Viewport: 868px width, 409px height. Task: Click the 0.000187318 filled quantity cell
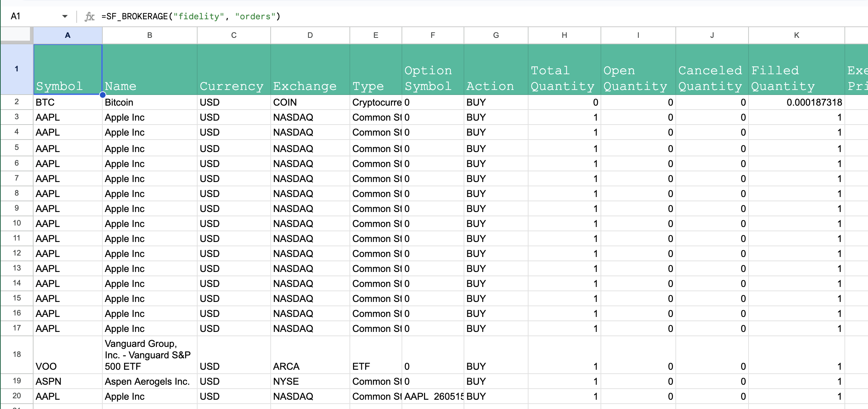point(797,102)
